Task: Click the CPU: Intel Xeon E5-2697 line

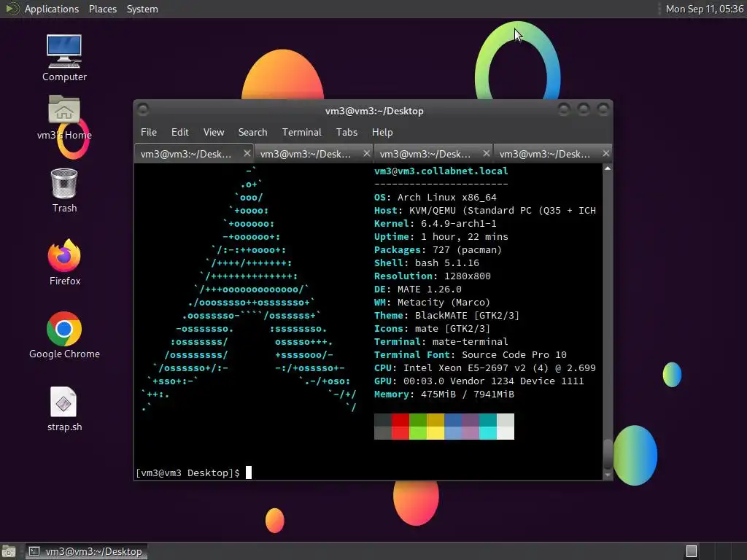Action: (x=485, y=368)
